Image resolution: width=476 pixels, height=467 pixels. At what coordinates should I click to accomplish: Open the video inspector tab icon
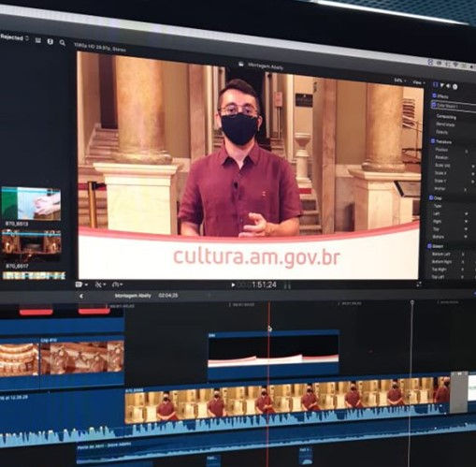point(436,85)
